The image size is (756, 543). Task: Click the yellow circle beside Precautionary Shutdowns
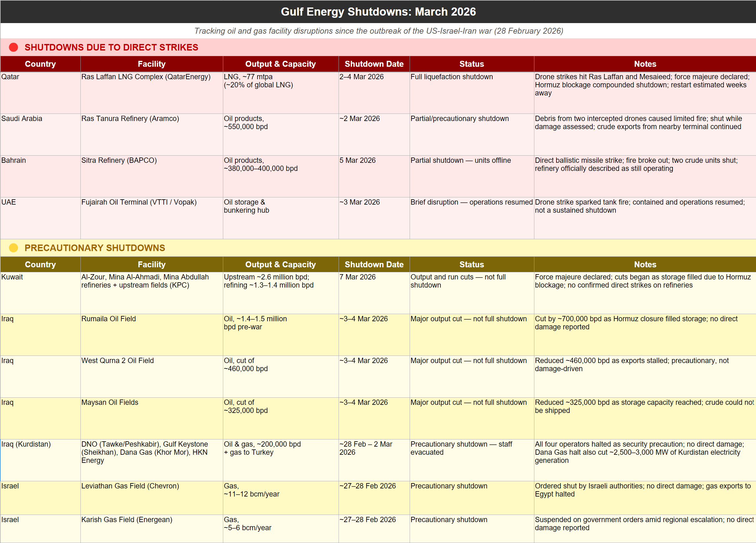click(x=13, y=248)
